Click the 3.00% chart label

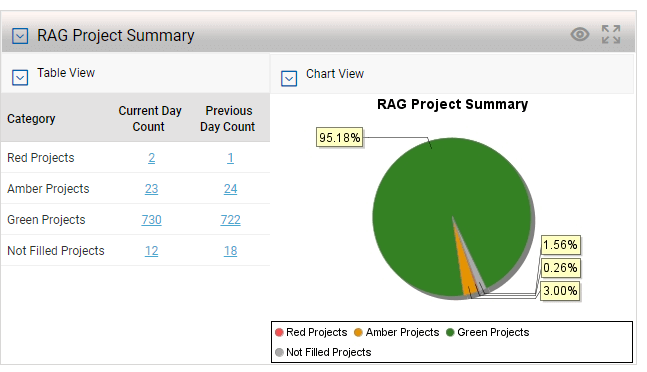point(560,291)
